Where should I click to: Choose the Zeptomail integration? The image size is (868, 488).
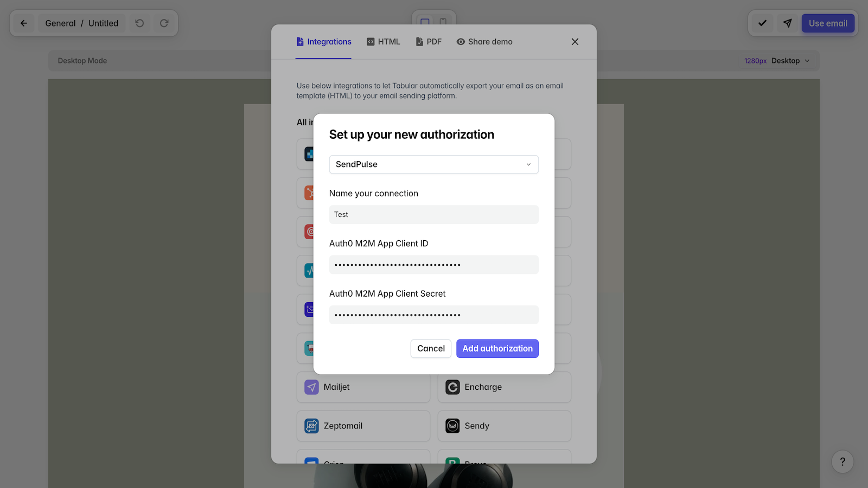tap(363, 426)
